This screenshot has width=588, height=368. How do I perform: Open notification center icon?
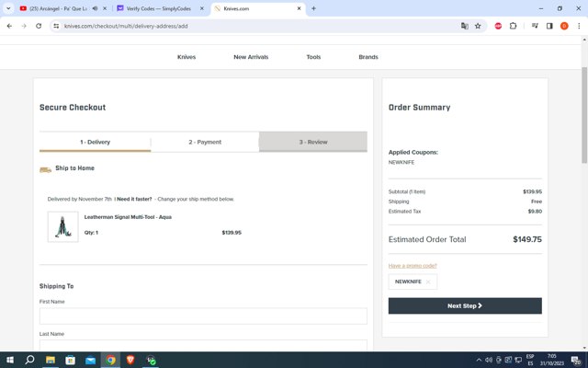(x=576, y=360)
